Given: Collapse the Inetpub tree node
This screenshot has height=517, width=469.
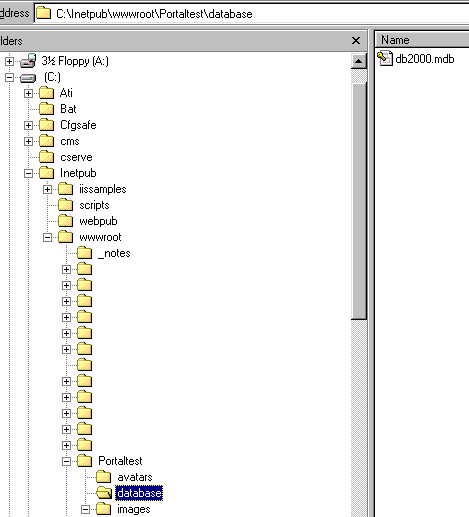Looking at the screenshot, I should pyautogui.click(x=28, y=173).
